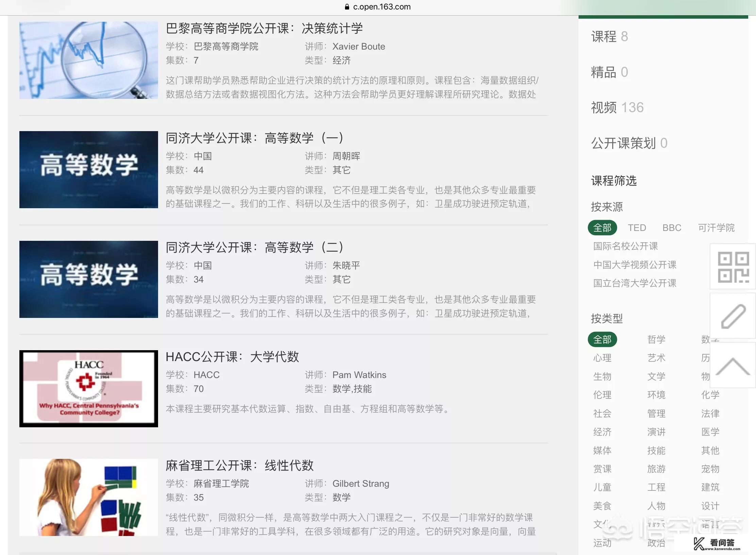Screen dimensions: 756x555
Task: Filter type by 化学
Action: click(710, 395)
